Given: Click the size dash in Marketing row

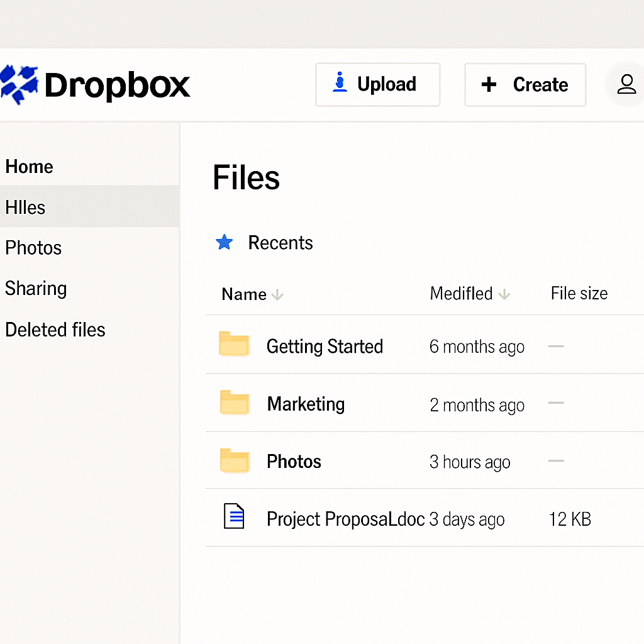Looking at the screenshot, I should (x=556, y=403).
